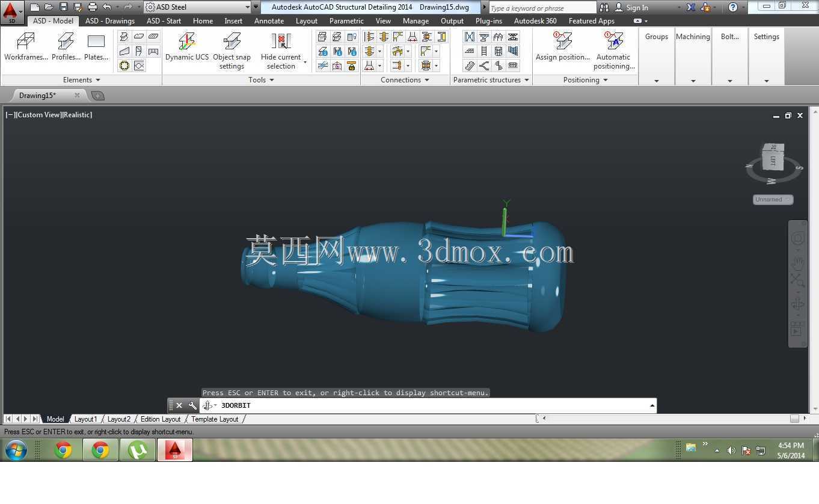819x504 pixels.
Task: Open Object snap settings
Action: click(x=232, y=51)
